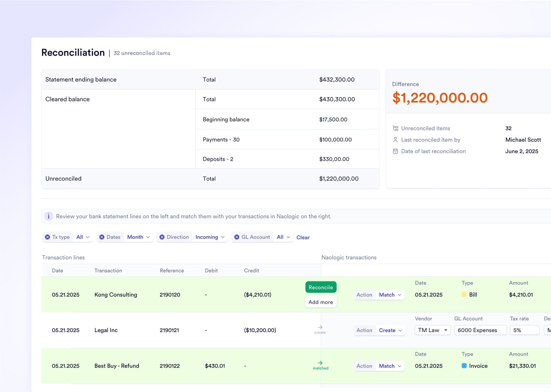Click the June 2, 2025 date
This screenshot has width=551, height=392.
point(522,151)
